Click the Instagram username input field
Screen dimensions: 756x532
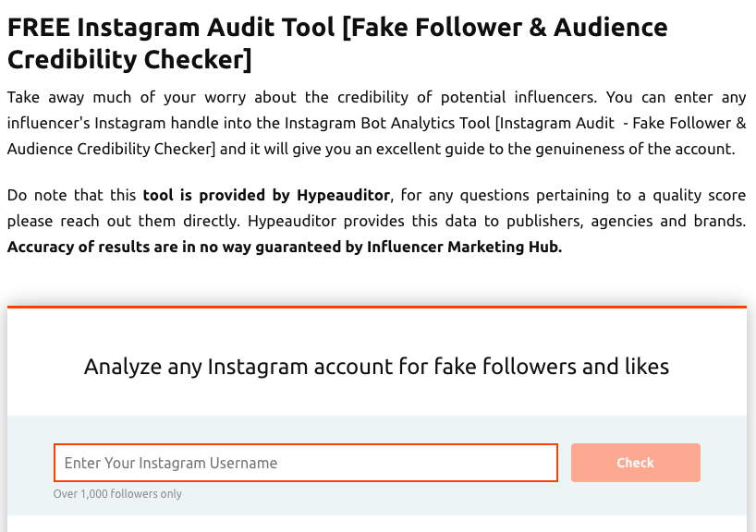point(305,463)
